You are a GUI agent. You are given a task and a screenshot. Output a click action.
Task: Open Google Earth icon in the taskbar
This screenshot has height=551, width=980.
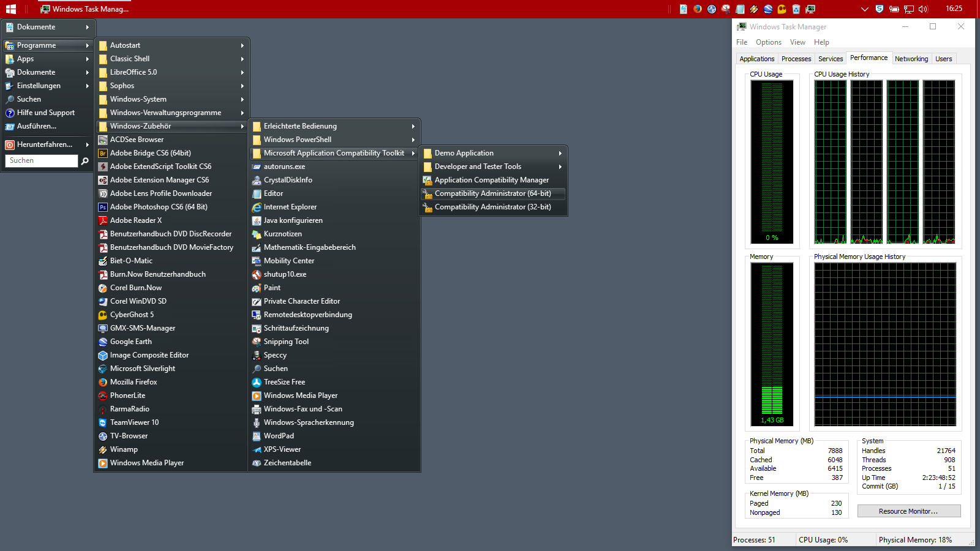768,9
